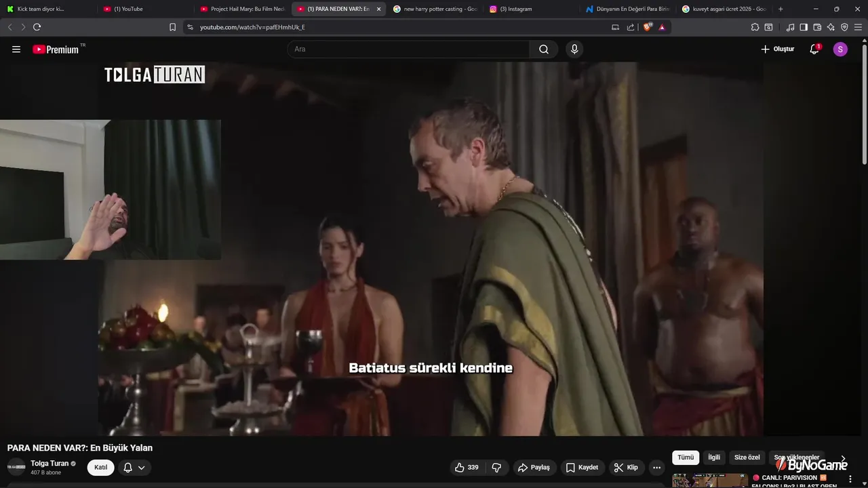
Task: Open options for PARIVISION suggested video
Action: pyautogui.click(x=850, y=479)
